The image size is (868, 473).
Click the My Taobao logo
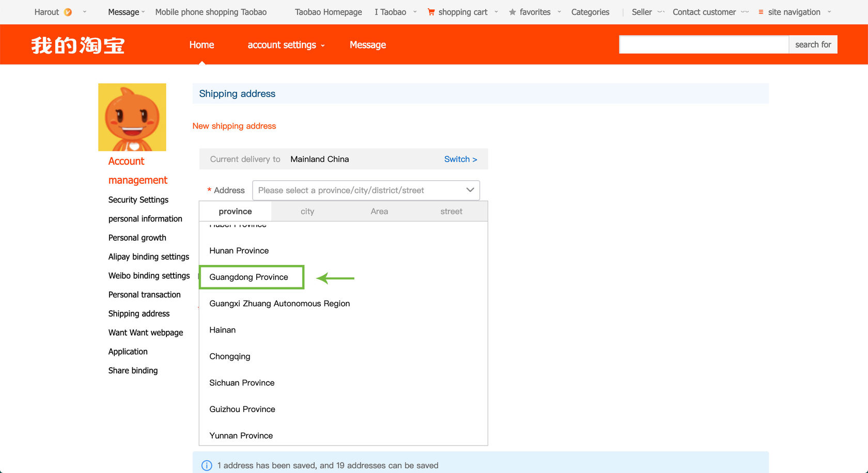[x=78, y=45]
